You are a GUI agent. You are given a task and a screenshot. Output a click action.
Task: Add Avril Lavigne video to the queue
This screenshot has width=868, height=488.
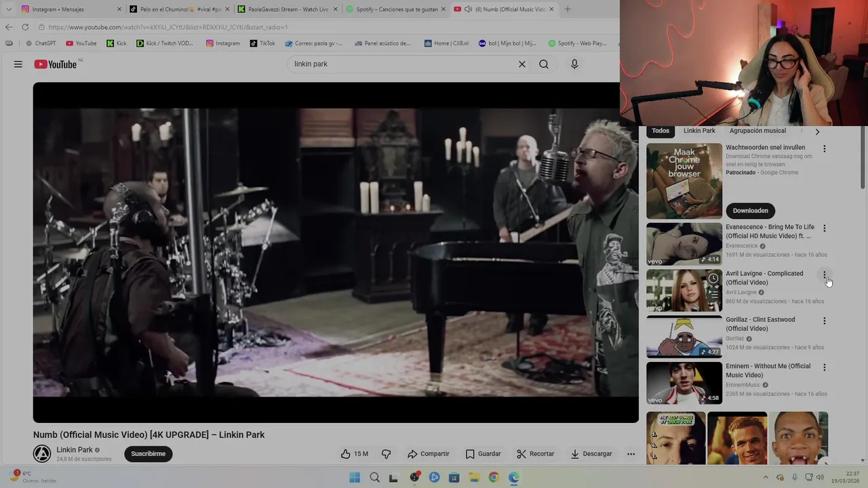pyautogui.click(x=713, y=294)
